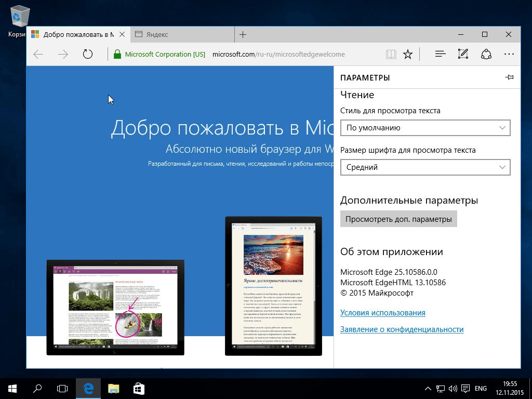Click Microsoft Edge 25.10586.0.0 version text

coord(389,272)
